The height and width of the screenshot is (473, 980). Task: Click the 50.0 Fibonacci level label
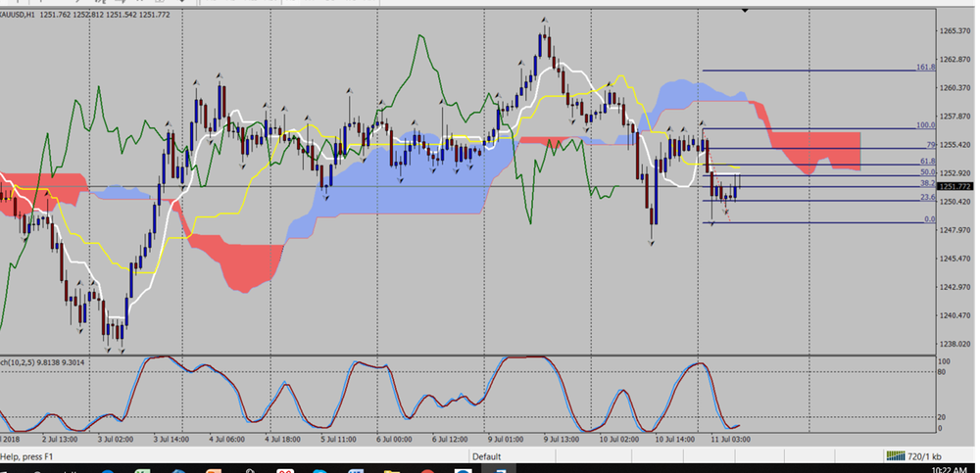(x=928, y=172)
